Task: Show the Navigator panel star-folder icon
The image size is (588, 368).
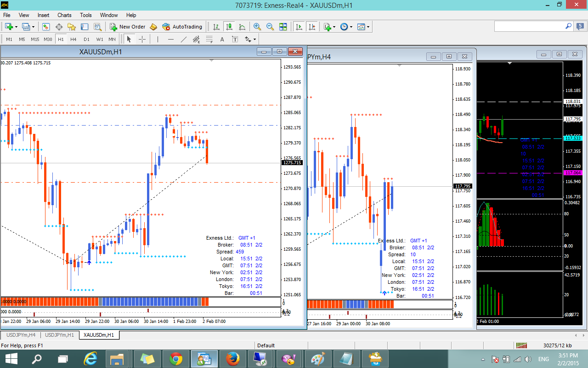Action: 72,27
